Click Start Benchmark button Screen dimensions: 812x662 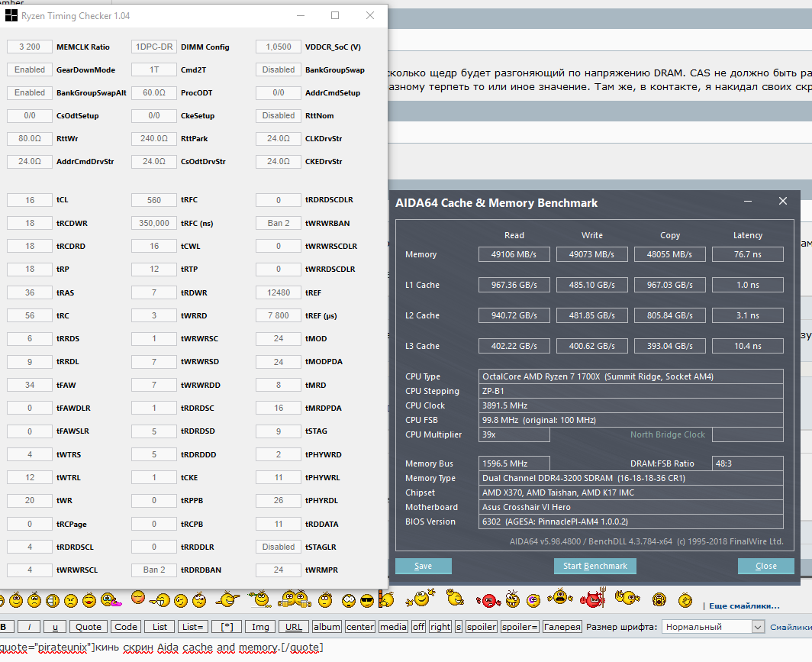(595, 566)
